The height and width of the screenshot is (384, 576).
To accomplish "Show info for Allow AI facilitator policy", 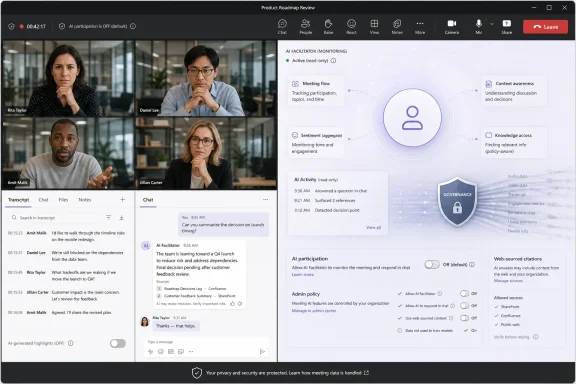I will tap(440, 294).
